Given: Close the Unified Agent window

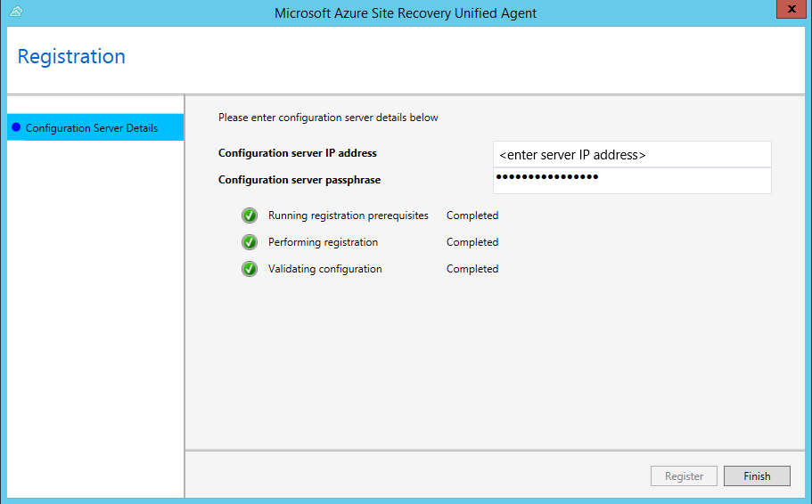Looking at the screenshot, I should [x=786, y=11].
